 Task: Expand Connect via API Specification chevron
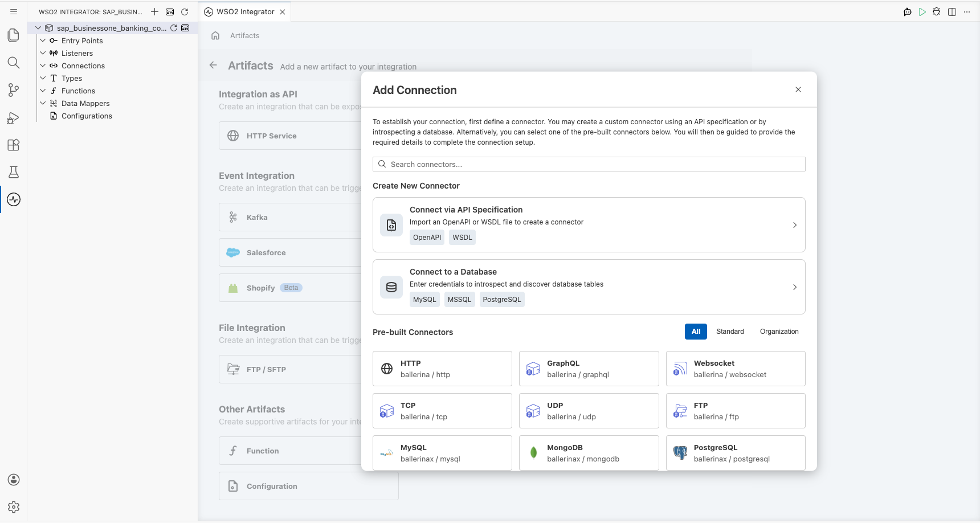[795, 225]
